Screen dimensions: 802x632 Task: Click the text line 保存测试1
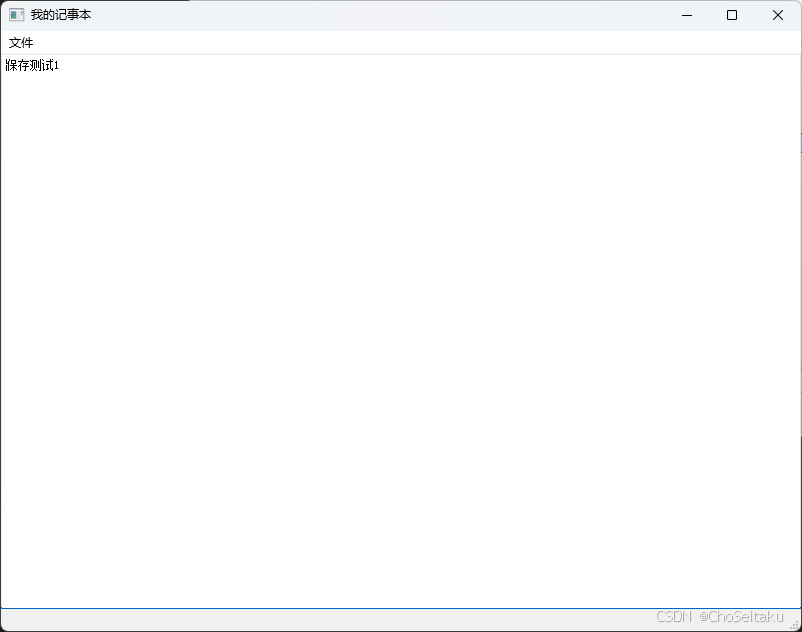pyautogui.click(x=32, y=65)
